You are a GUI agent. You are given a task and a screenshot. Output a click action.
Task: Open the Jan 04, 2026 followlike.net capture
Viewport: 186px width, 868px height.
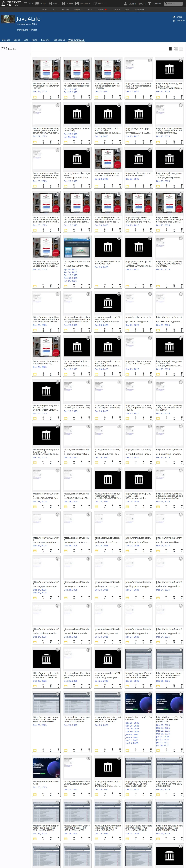coord(70,281)
